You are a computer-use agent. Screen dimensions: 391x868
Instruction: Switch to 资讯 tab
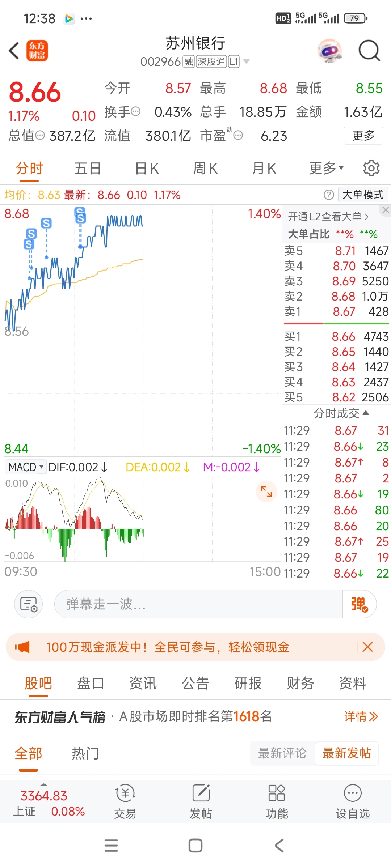143,684
